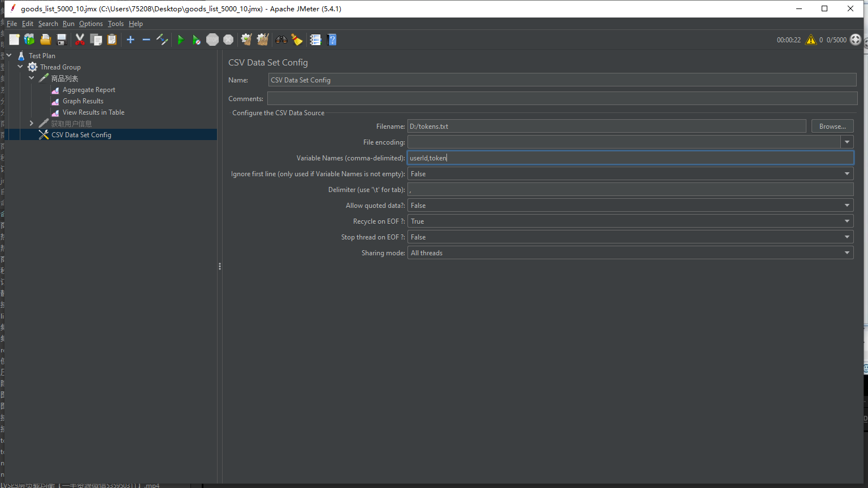Click the 00:00:22 elapsed time text
868x488 pixels.
pos(788,40)
